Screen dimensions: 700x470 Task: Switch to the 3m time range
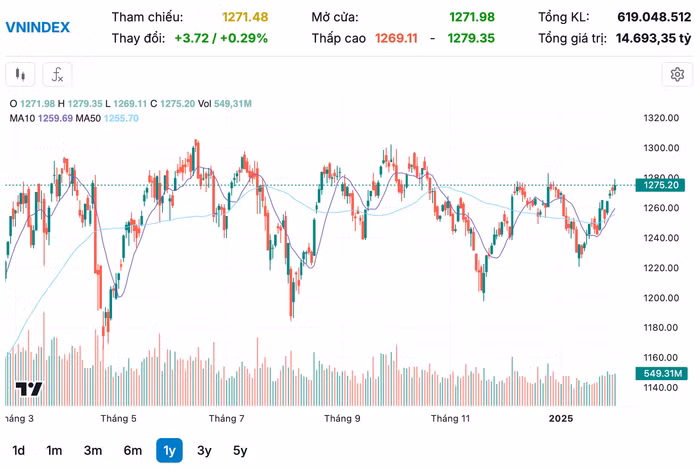point(93,450)
